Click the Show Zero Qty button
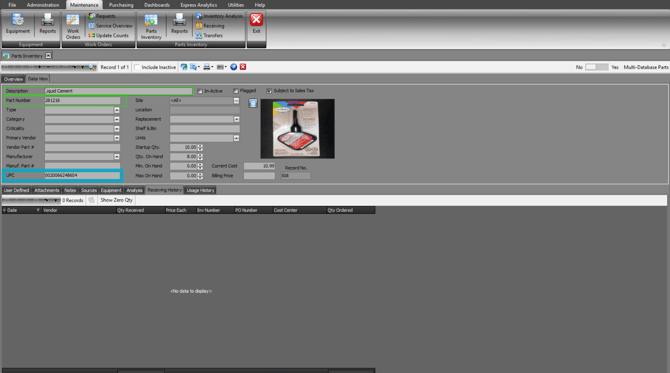670x373 pixels. (116, 200)
